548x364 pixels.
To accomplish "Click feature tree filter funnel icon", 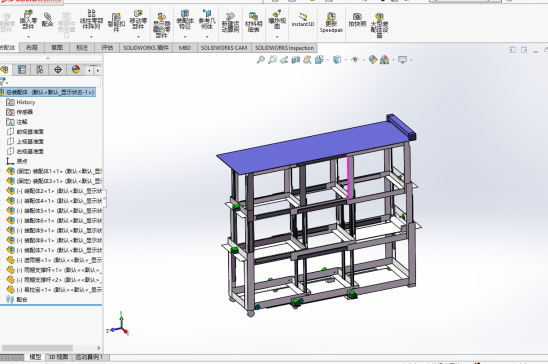I will pos(3,82).
